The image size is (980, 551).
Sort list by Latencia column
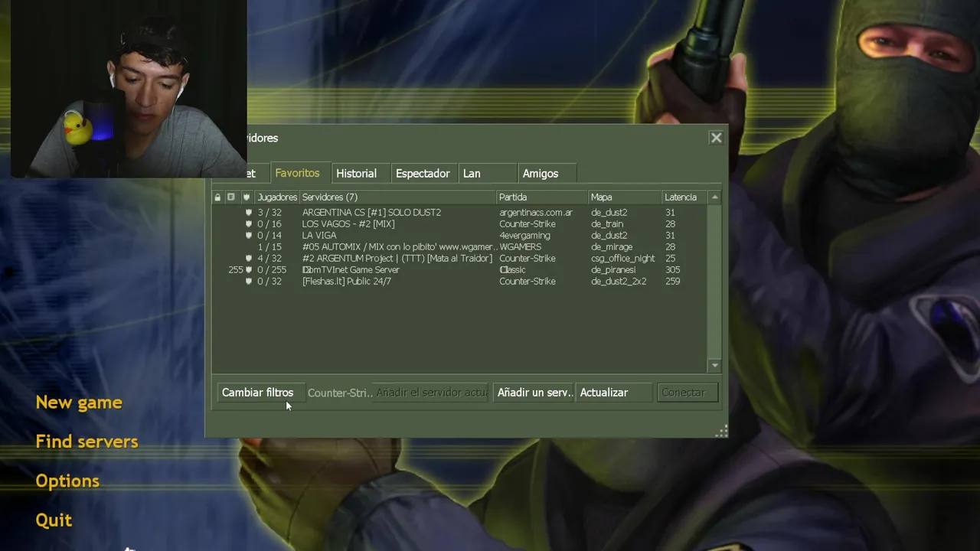click(685, 197)
